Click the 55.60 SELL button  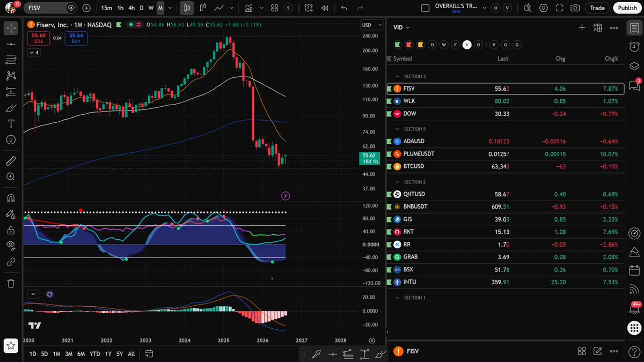(x=39, y=38)
